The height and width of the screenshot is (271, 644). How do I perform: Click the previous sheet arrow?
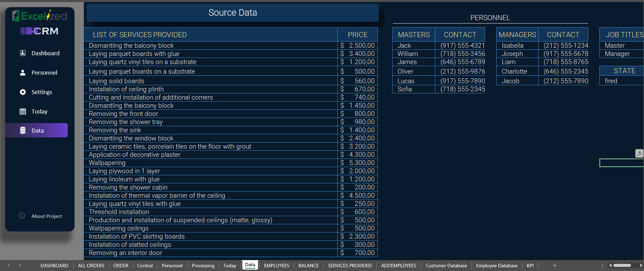pos(9,265)
